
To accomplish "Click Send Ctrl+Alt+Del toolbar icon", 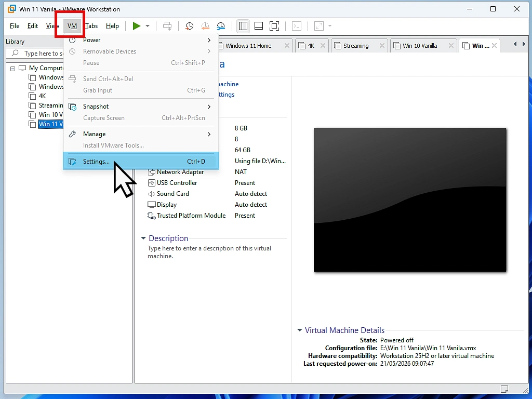I will click(x=167, y=26).
